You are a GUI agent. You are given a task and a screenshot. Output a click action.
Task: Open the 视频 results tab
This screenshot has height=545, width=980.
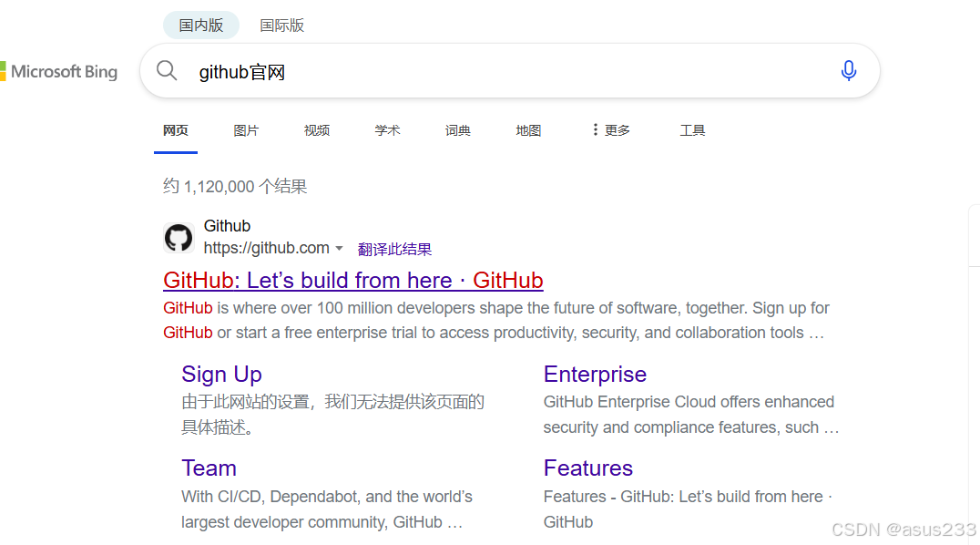coord(317,130)
